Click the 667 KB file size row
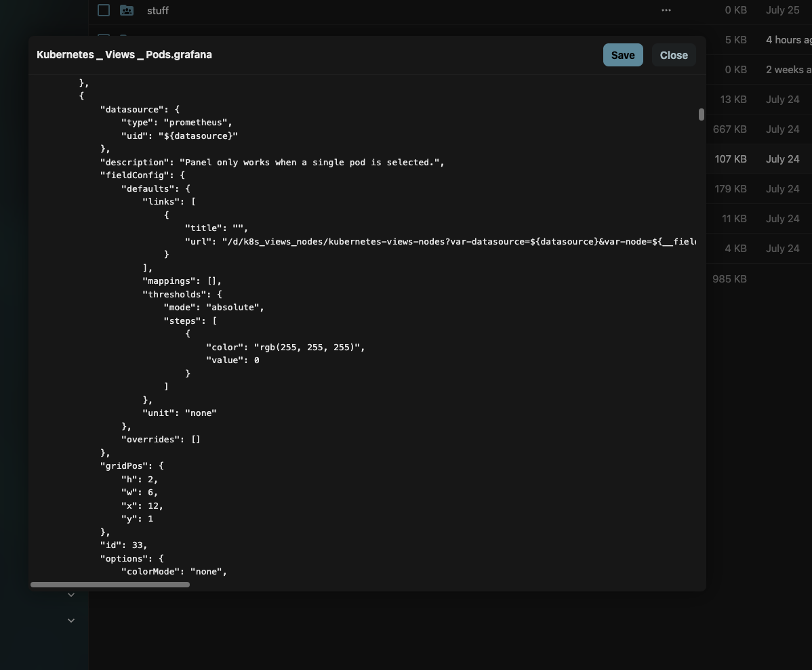The image size is (812, 670). pyautogui.click(x=730, y=129)
